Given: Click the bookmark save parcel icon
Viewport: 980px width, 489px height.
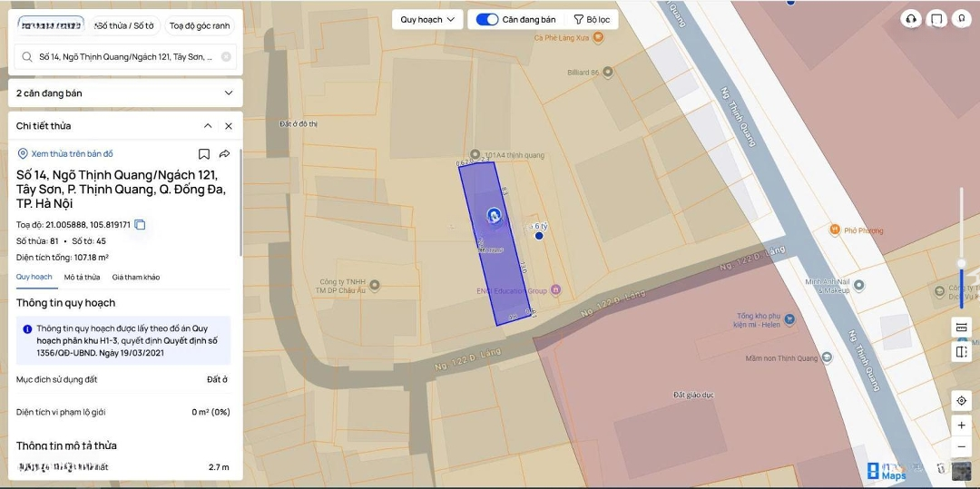Looking at the screenshot, I should tap(204, 154).
